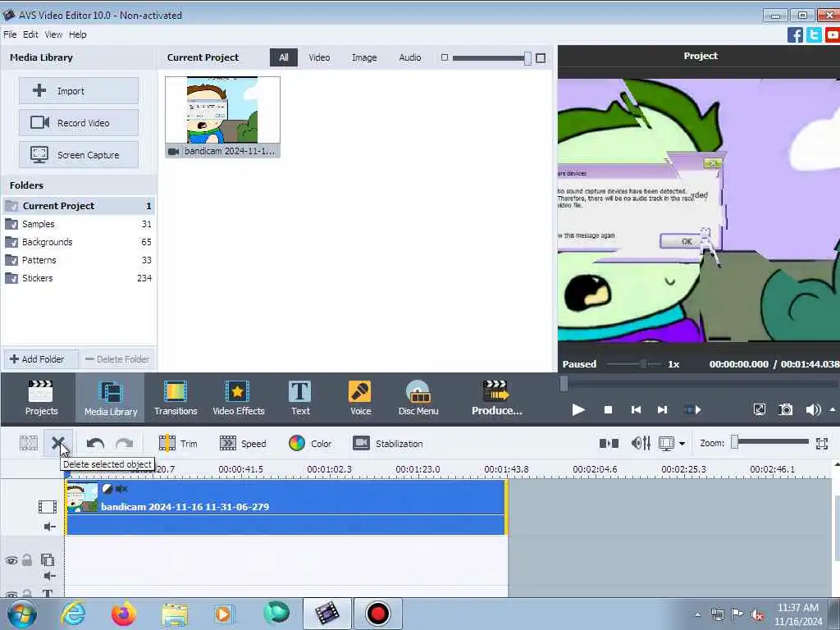Toggle main video track audio mute icon
Viewport: 840px width, 630px height.
coord(48,527)
